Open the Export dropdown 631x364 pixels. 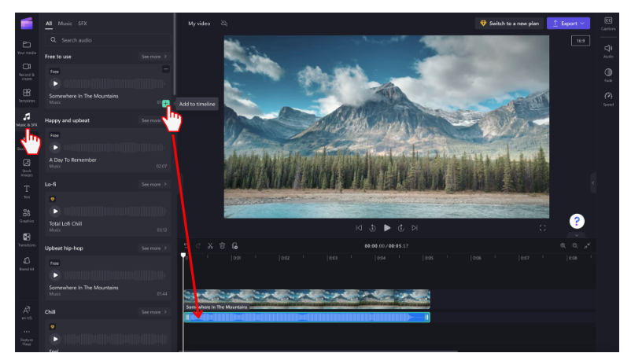point(568,24)
